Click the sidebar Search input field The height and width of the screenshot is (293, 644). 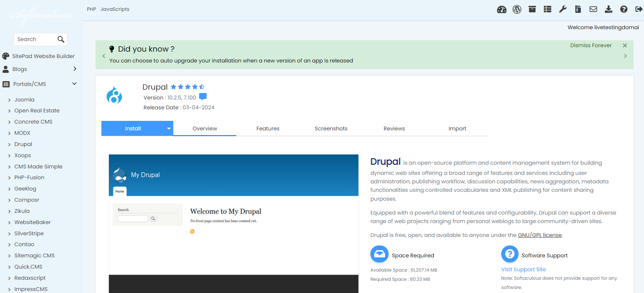36,39
